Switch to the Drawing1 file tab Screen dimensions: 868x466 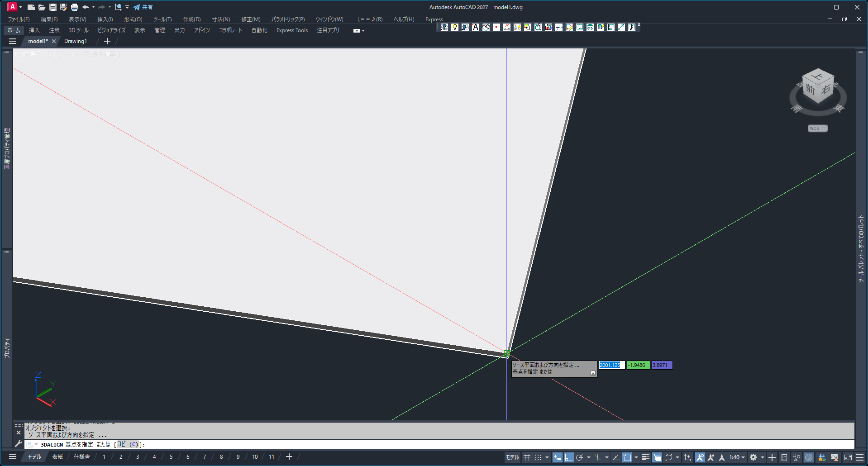75,41
